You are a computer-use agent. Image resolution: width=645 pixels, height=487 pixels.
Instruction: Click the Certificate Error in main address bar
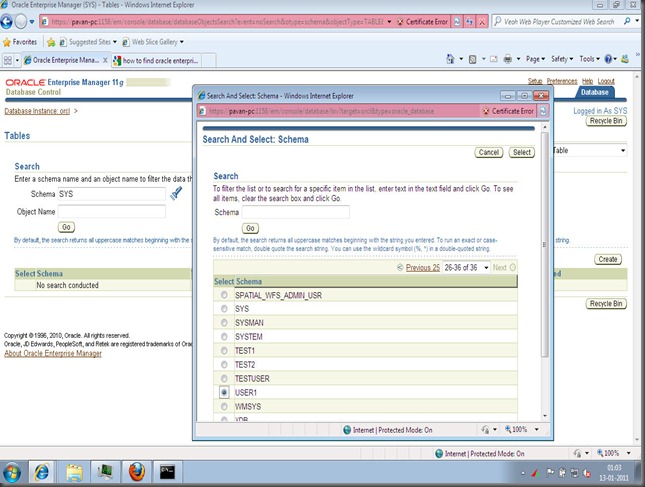pos(422,22)
